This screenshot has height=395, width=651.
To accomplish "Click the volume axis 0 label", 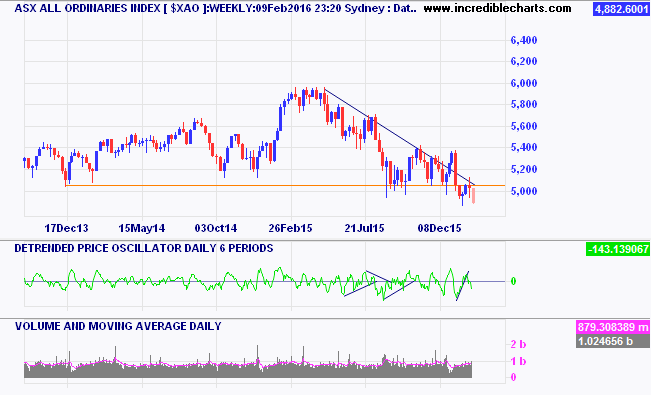I will (514, 377).
